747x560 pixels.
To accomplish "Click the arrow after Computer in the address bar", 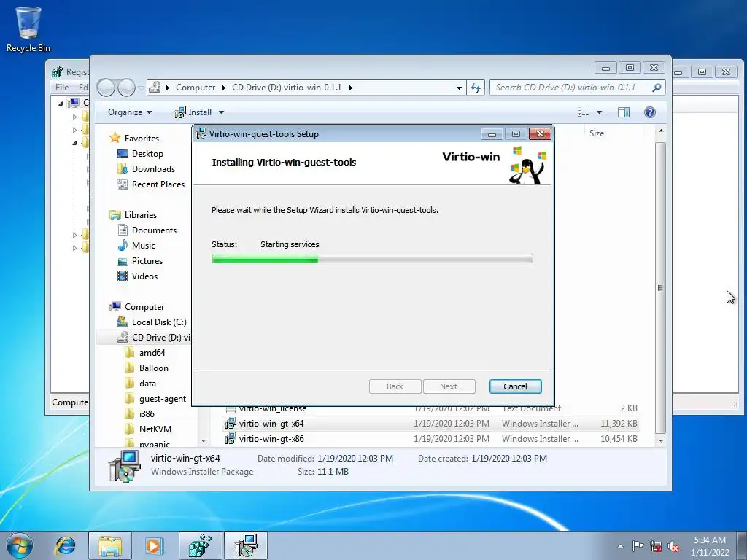I will coord(223,87).
